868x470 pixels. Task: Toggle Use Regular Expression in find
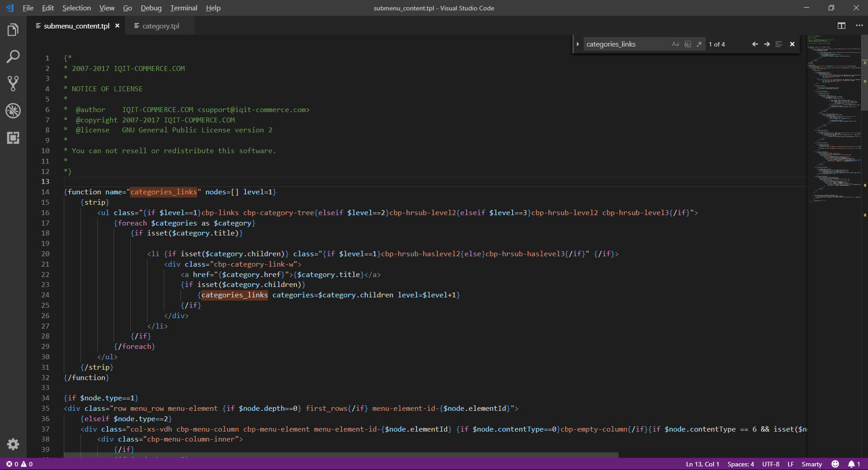[x=699, y=44]
